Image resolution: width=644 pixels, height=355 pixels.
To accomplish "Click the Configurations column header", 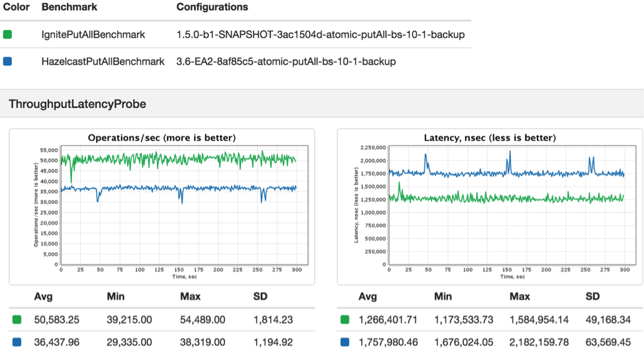I will pyautogui.click(x=212, y=7).
